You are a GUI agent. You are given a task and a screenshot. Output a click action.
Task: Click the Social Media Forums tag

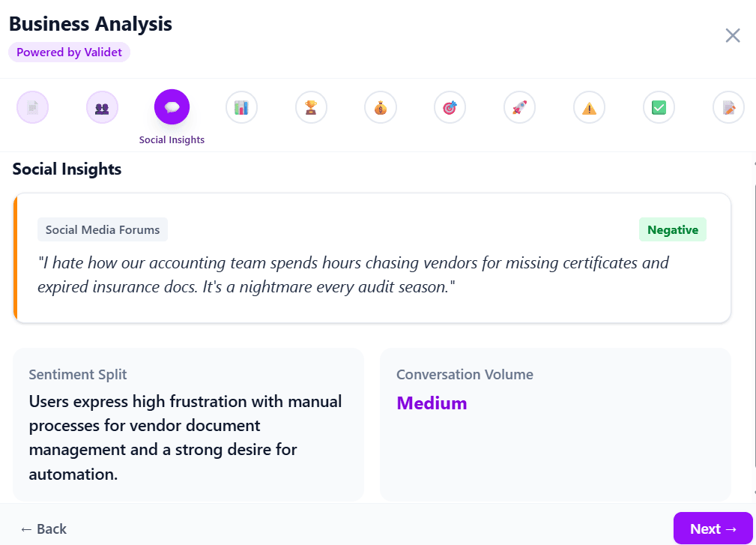102,229
